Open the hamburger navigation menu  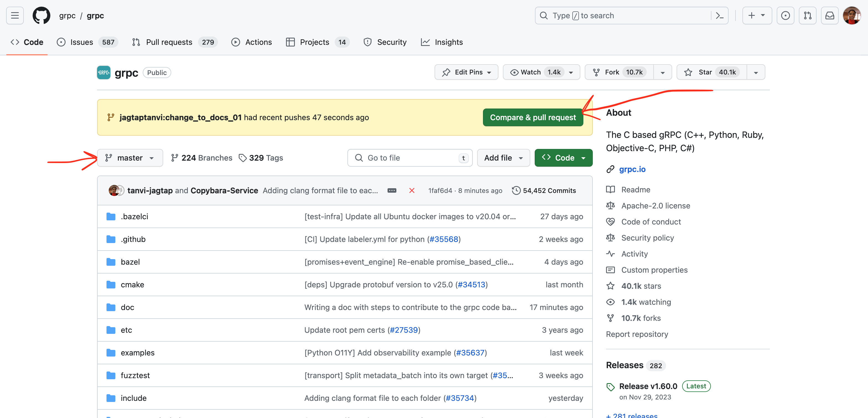point(15,16)
